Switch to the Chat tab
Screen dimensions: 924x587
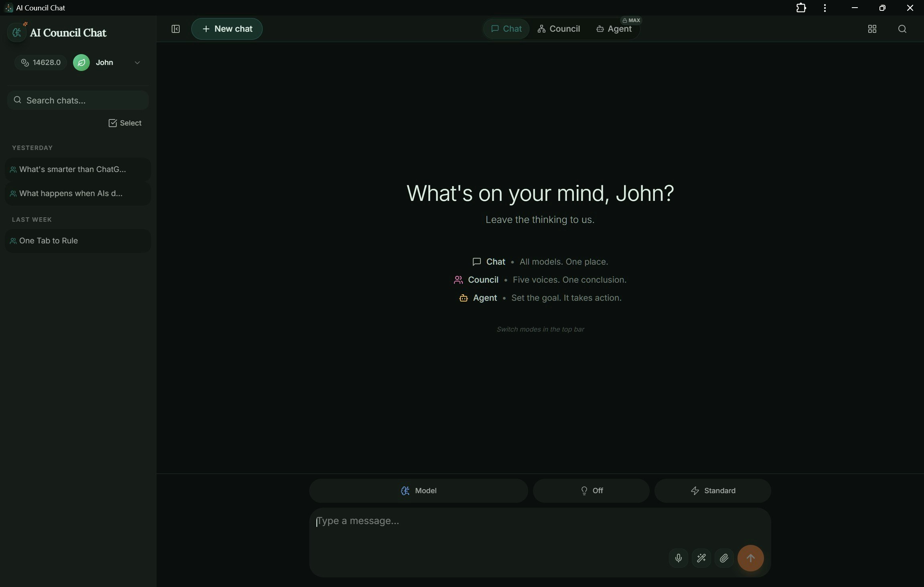[506, 29]
